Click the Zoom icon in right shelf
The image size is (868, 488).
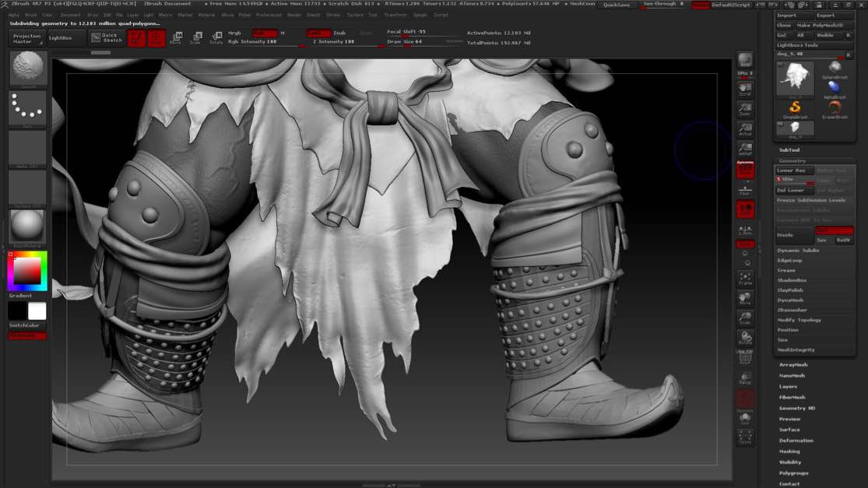click(745, 109)
